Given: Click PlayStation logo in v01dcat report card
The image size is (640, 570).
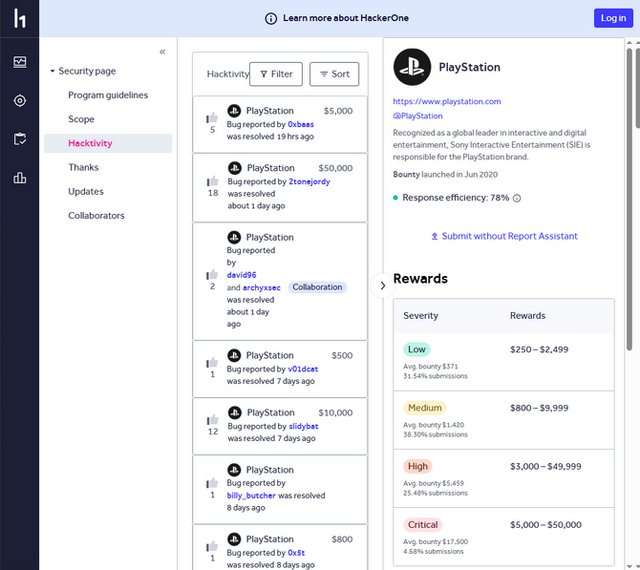Looking at the screenshot, I should 234,355.
